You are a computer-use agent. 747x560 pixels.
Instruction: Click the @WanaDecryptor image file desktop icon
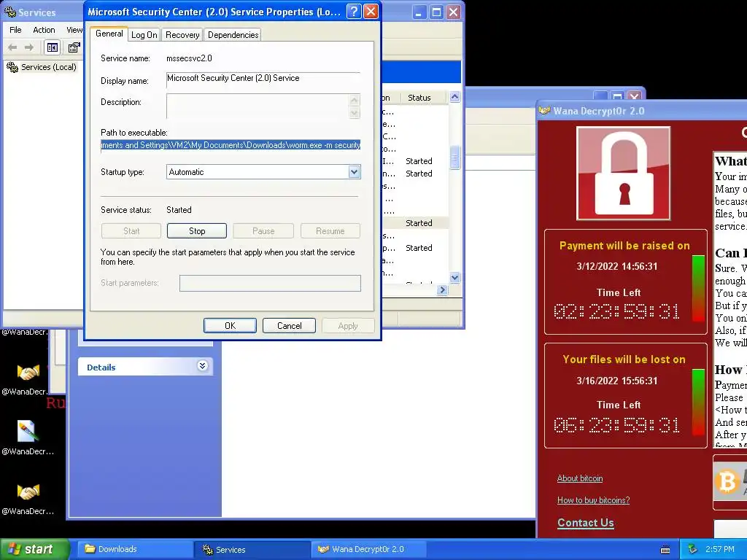click(28, 432)
